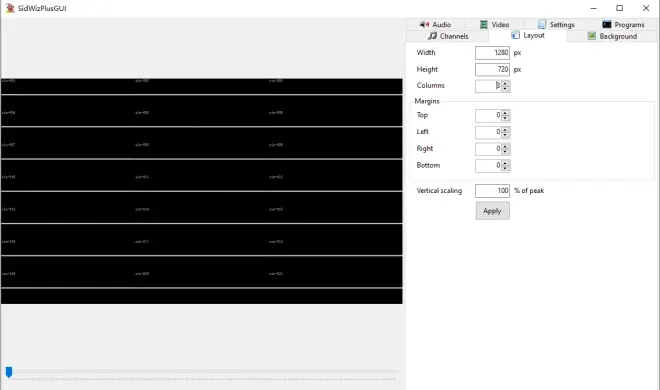Increase the Top margin with up arrow
660x390 pixels.
coord(505,112)
